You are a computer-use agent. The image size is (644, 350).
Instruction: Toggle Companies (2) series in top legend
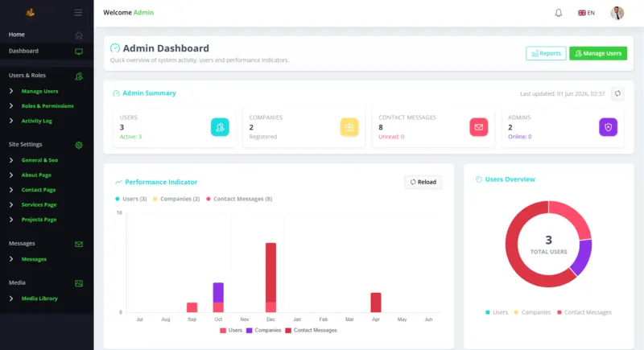pyautogui.click(x=176, y=199)
